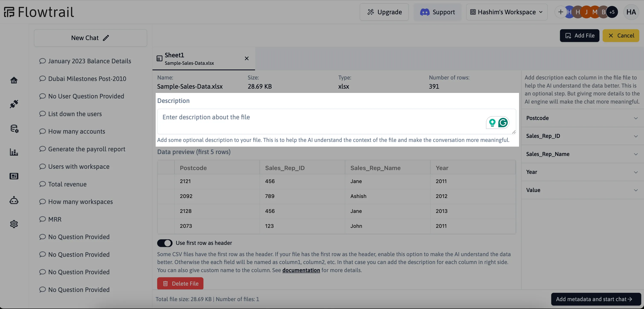644x309 pixels.
Task: Expand the Postcode column description
Action: point(583,118)
